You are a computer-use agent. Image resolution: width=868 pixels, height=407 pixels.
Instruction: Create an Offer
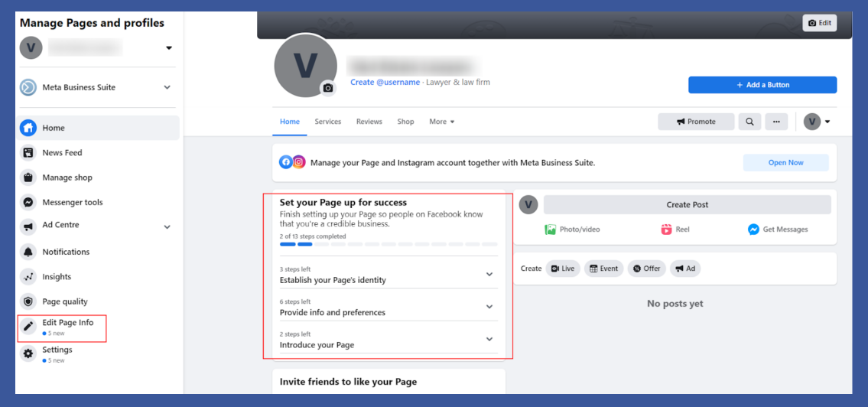646,269
